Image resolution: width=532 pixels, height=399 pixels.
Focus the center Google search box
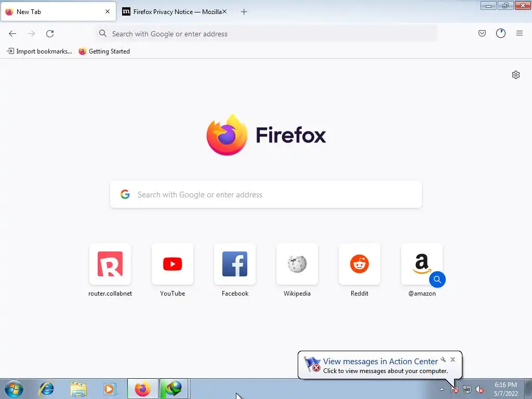click(266, 194)
